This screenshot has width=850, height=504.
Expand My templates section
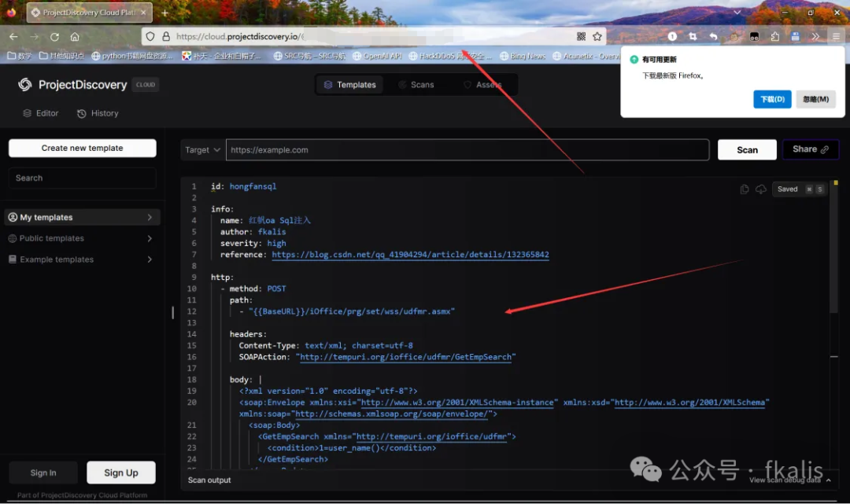click(x=83, y=217)
